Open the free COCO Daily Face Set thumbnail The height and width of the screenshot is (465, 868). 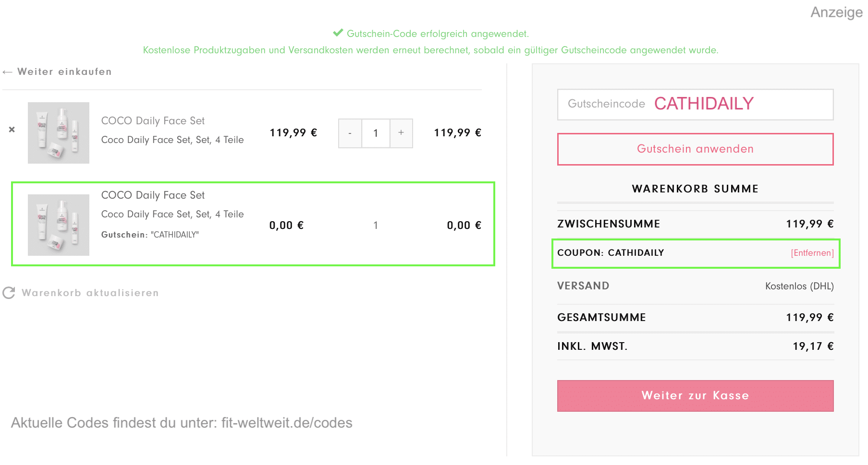tap(59, 225)
